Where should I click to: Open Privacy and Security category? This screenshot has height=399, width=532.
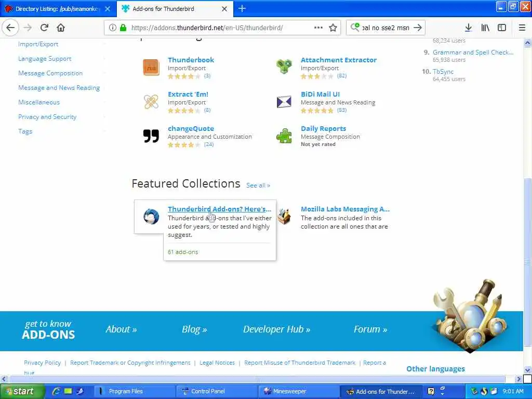tap(47, 117)
